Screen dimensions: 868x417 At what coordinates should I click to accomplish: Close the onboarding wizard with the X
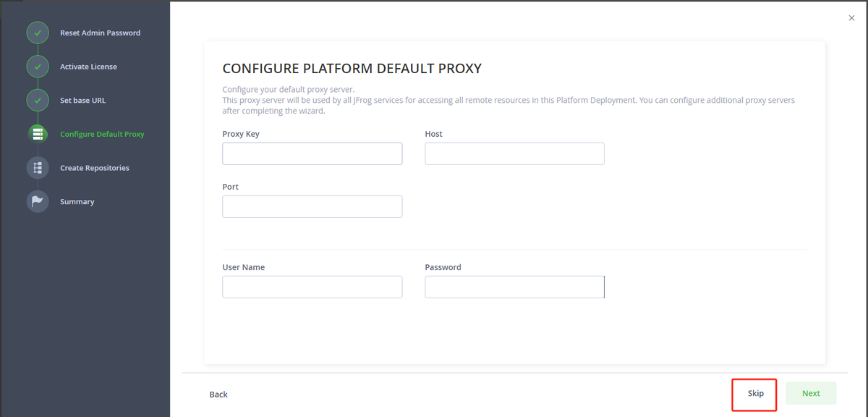pos(851,18)
